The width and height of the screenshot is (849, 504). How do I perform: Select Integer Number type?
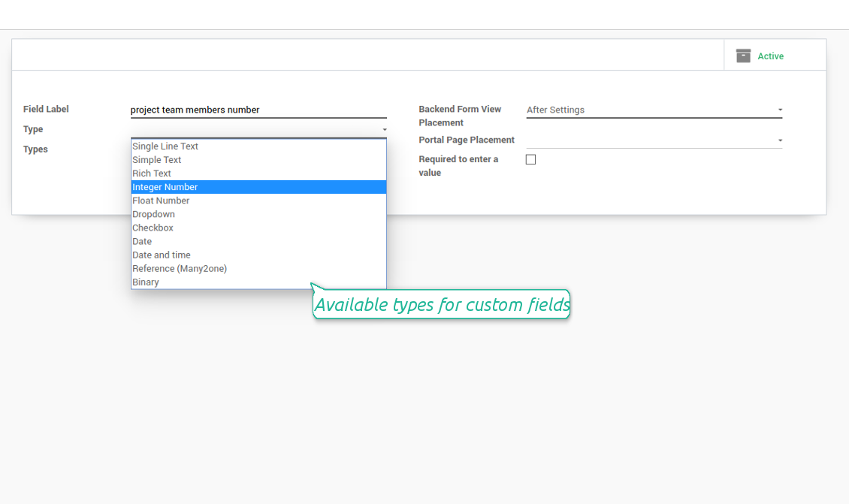[x=165, y=187]
